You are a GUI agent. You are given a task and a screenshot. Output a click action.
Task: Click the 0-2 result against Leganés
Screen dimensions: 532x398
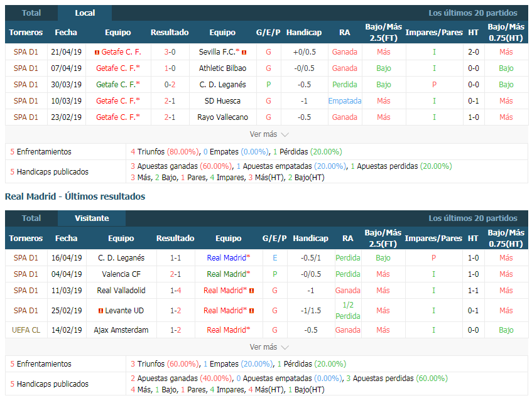pos(170,84)
